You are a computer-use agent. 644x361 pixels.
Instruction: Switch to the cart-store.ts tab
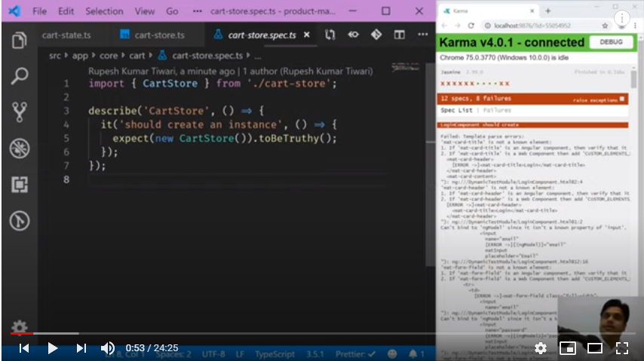[153, 35]
